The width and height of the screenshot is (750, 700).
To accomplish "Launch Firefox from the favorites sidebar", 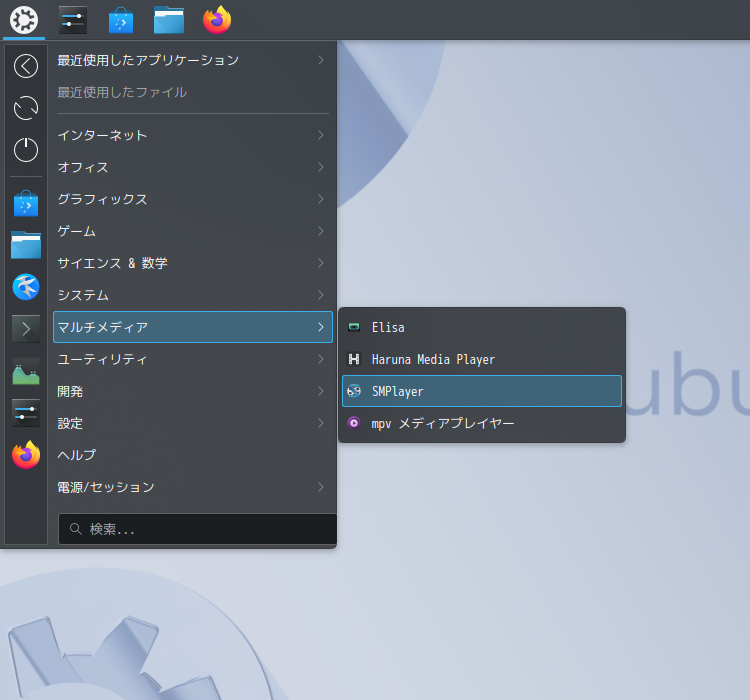I will pyautogui.click(x=26, y=455).
